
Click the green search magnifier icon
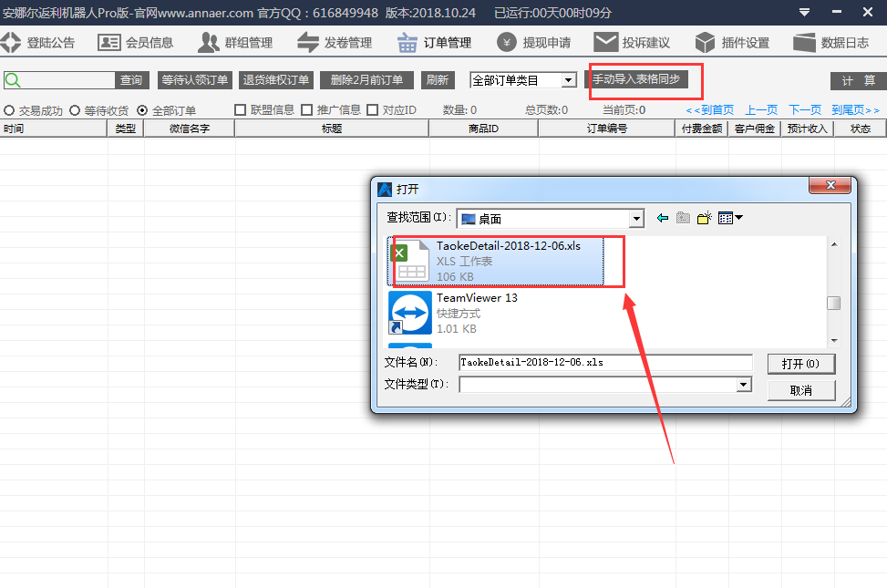(x=13, y=80)
